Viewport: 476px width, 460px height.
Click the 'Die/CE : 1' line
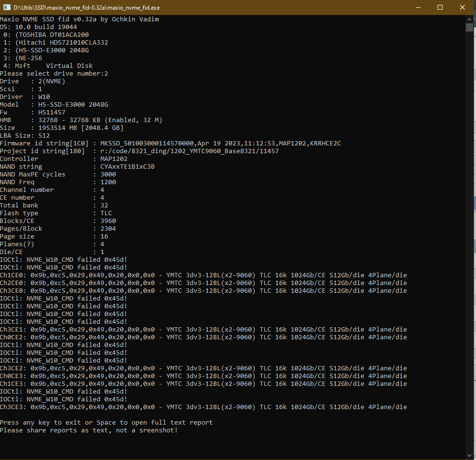pos(52,252)
